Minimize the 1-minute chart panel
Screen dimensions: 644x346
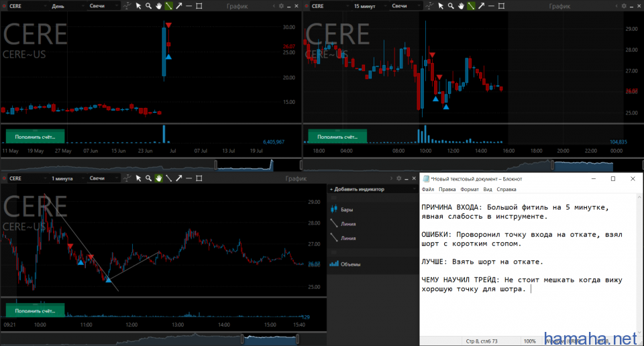pos(407,178)
